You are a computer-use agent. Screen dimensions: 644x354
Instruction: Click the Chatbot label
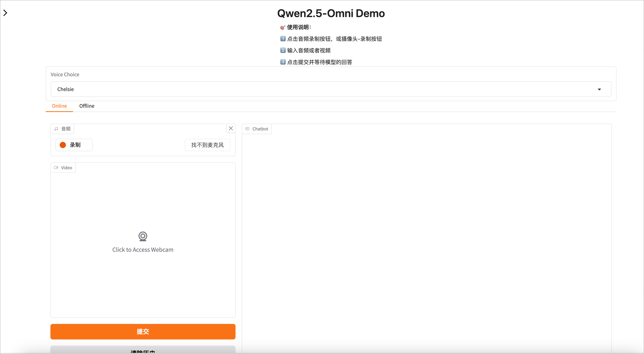click(x=260, y=129)
